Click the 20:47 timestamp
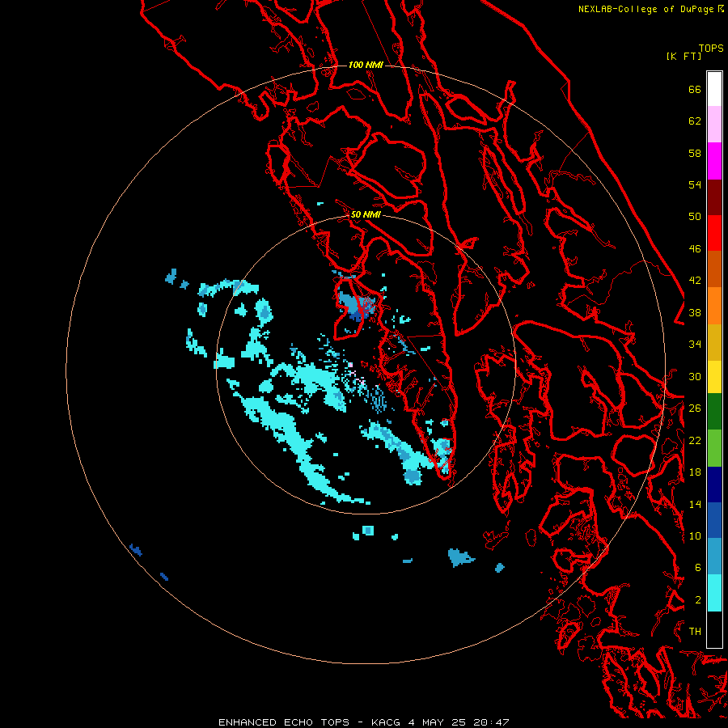Image resolution: width=728 pixels, height=728 pixels. [491, 722]
